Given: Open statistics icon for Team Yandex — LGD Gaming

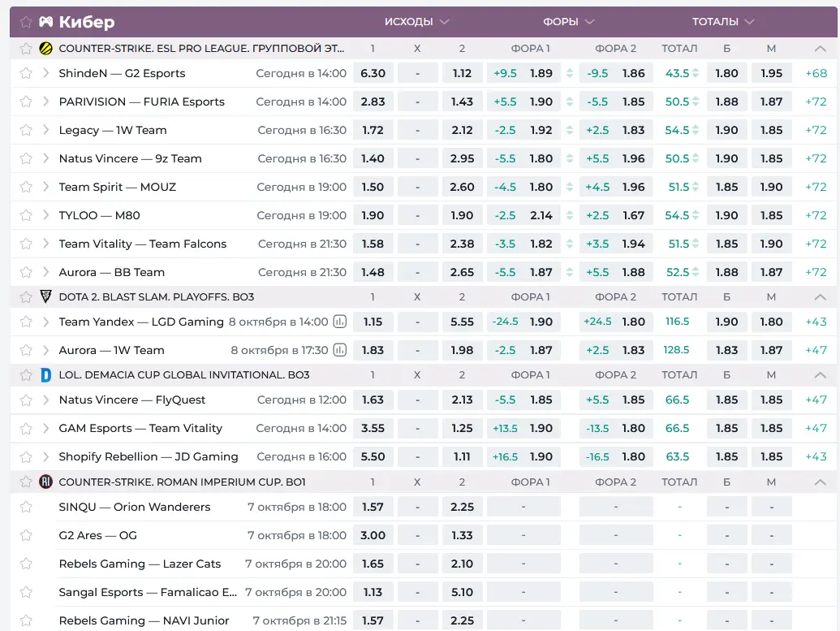Looking at the screenshot, I should pos(339,322).
